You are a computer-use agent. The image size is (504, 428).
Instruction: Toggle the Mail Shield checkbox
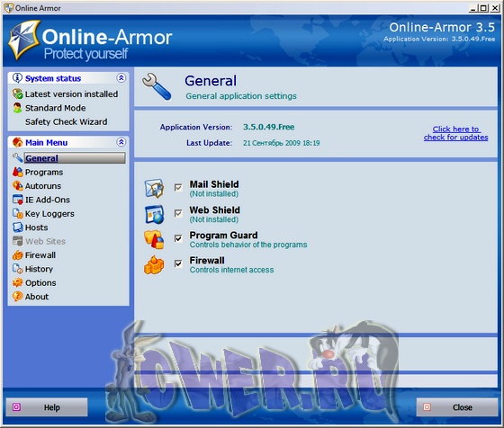tap(178, 187)
